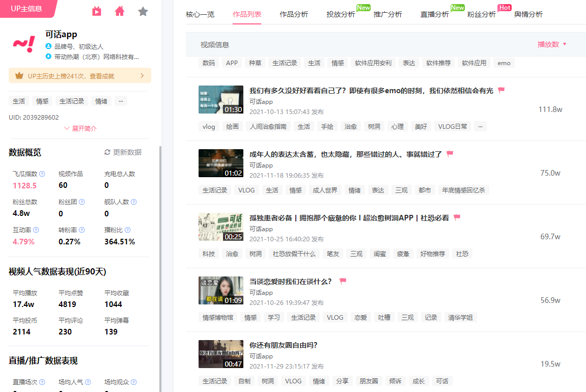This screenshot has height=392, width=586.
Task: Click the 社恐放假干什么 tag
Action: [294, 254]
